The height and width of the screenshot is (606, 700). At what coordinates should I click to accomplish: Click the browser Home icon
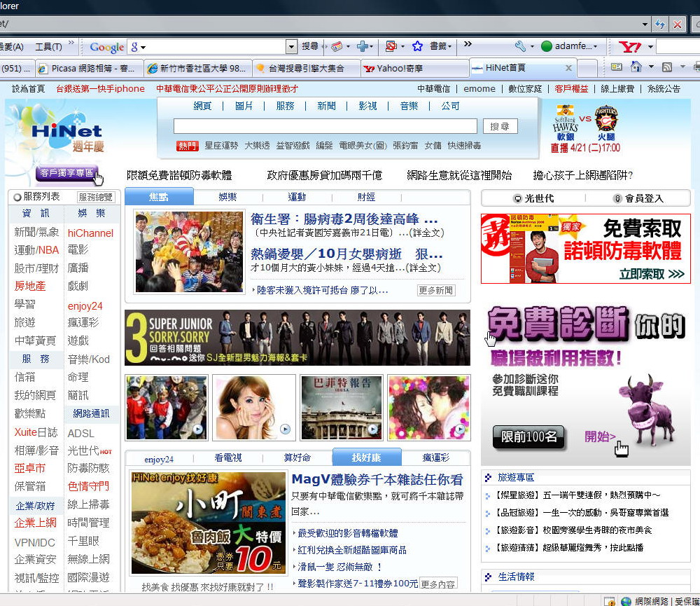(x=636, y=67)
